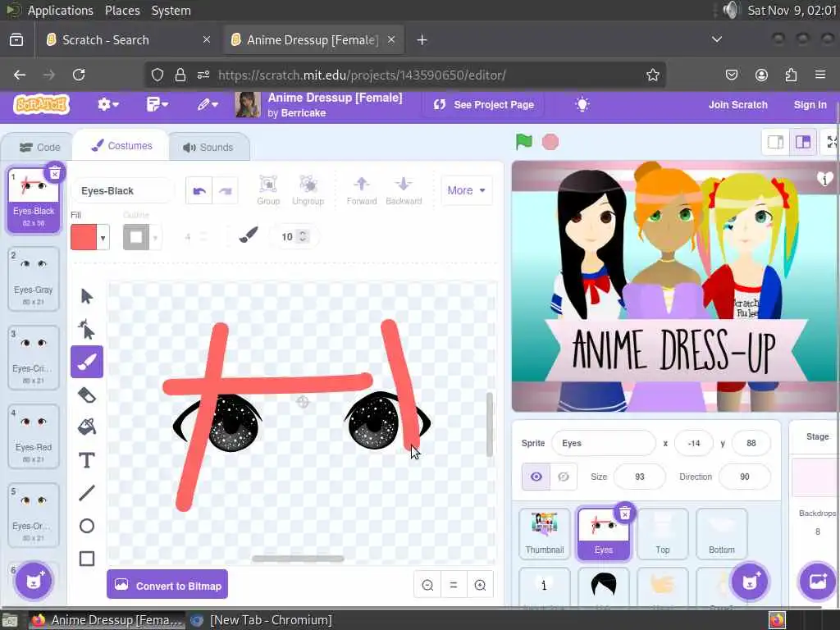Select the Brush tool
The image size is (840, 630).
[x=87, y=362]
